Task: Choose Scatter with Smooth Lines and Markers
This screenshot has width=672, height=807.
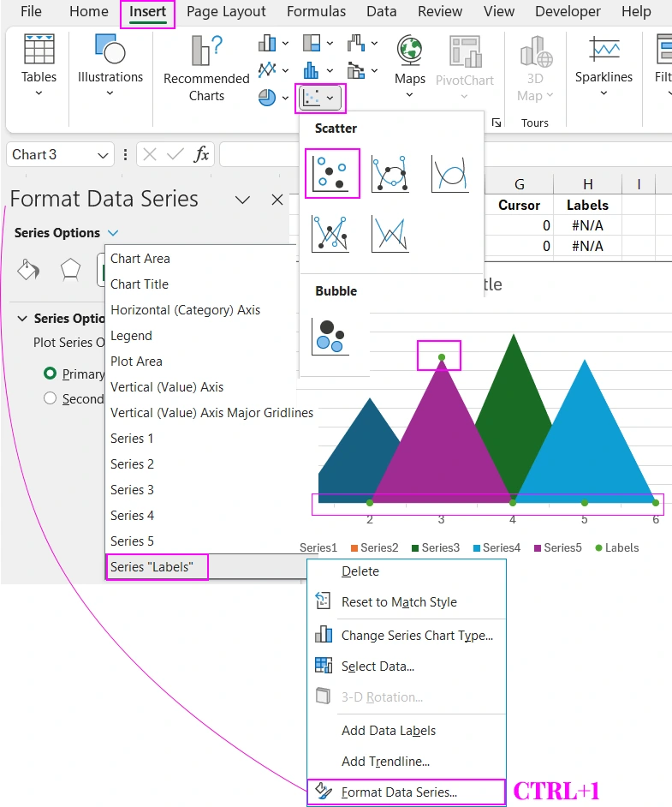Action: tap(390, 173)
